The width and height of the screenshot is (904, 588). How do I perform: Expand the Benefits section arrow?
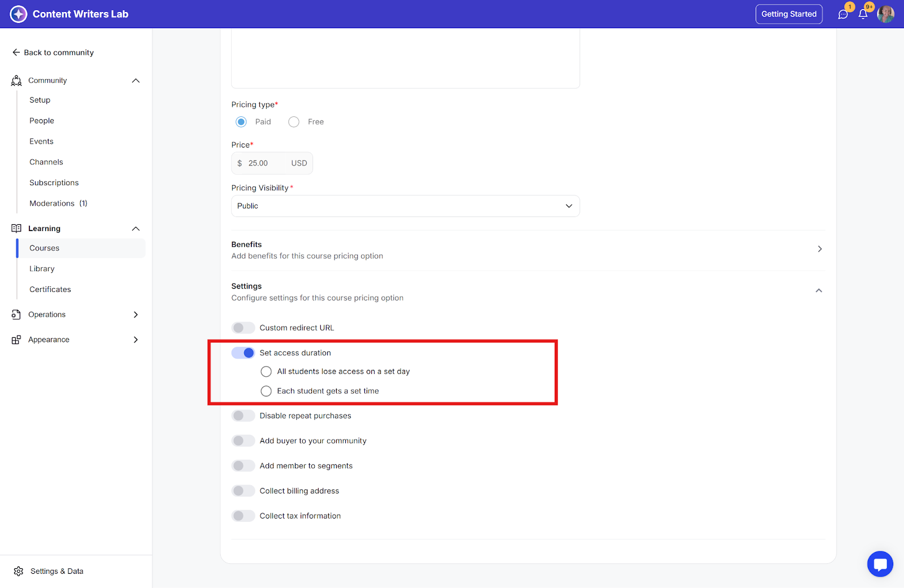(820, 249)
